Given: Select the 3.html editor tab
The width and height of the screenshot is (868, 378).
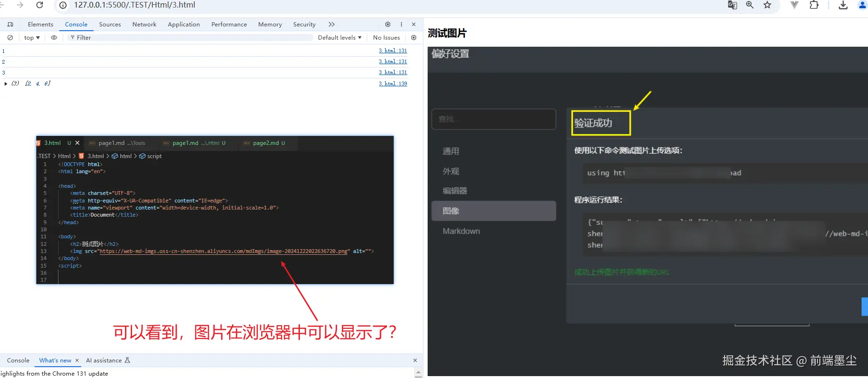Looking at the screenshot, I should (52, 143).
